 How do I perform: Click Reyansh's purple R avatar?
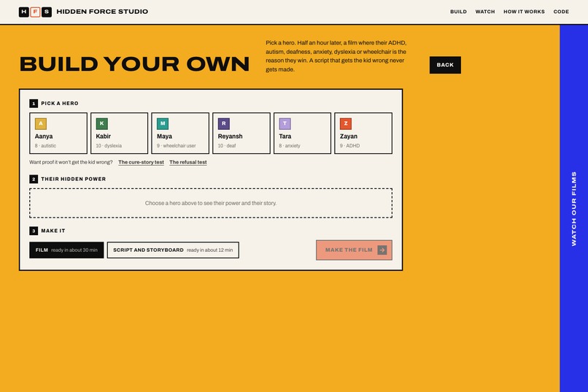(x=223, y=123)
